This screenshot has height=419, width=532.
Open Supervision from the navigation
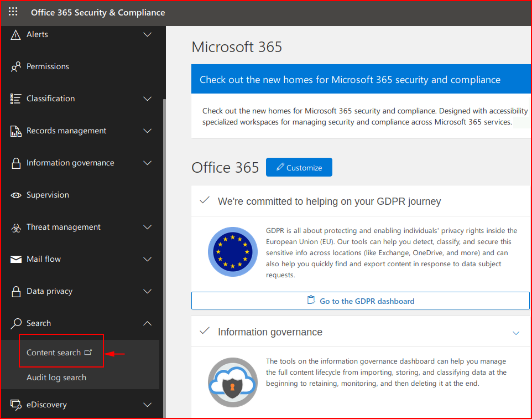coord(48,195)
